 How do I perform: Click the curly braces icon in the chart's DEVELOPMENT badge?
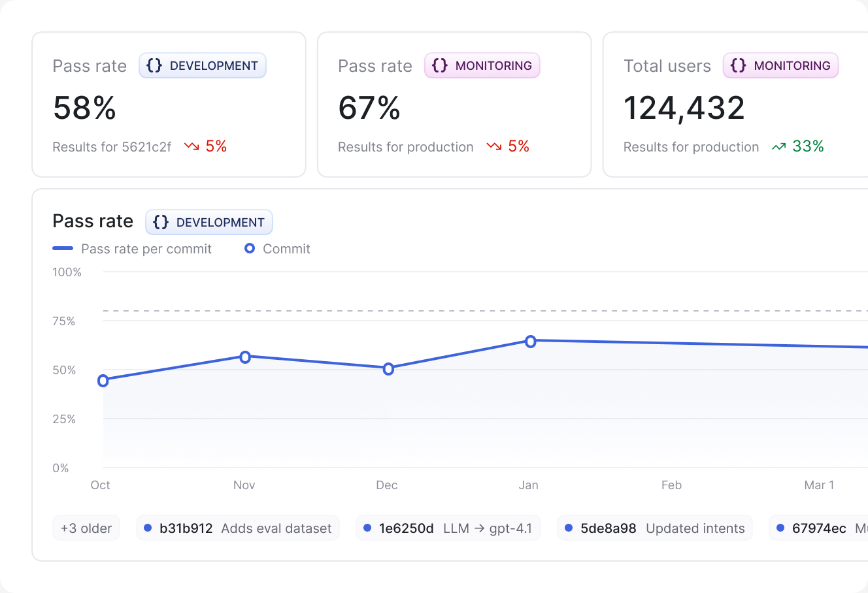tap(161, 222)
